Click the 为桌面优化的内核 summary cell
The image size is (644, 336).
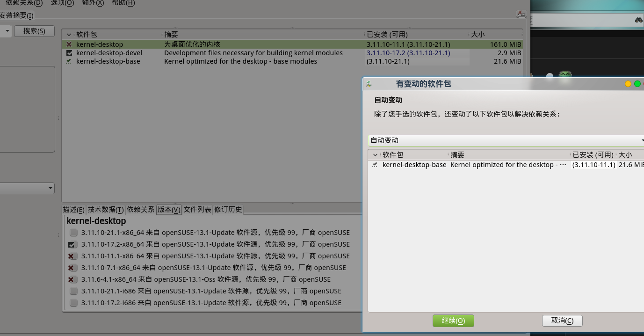tap(192, 44)
